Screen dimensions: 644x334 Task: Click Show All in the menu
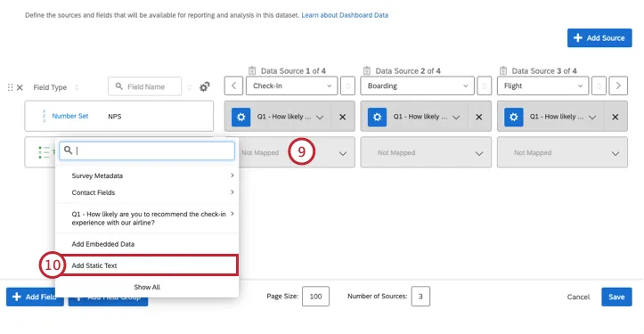pyautogui.click(x=147, y=287)
